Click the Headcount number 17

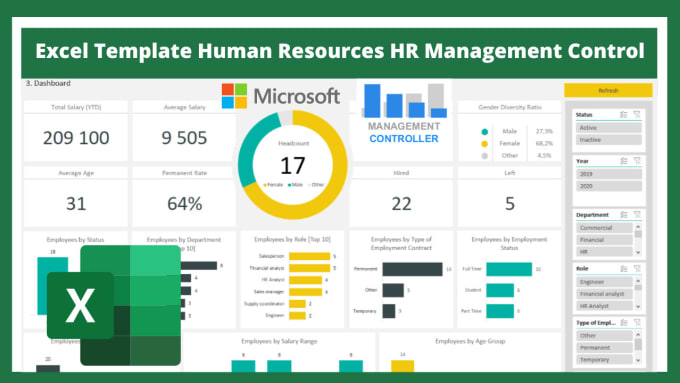[x=293, y=166]
